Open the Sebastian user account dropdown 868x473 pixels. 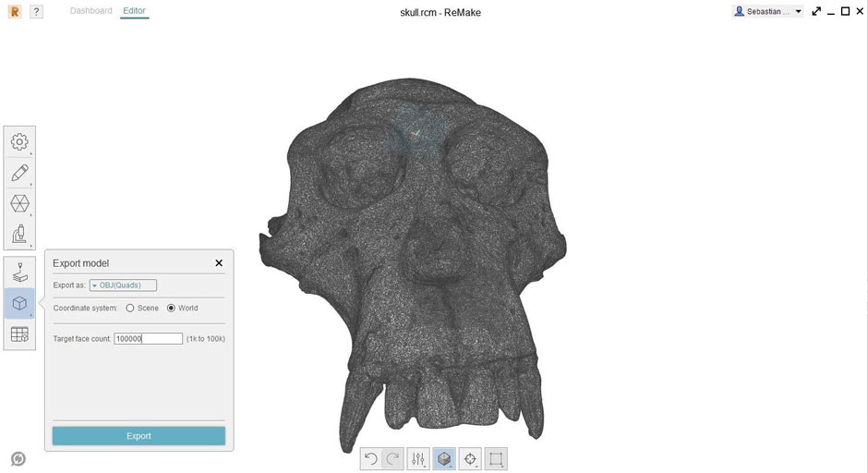pyautogui.click(x=768, y=11)
